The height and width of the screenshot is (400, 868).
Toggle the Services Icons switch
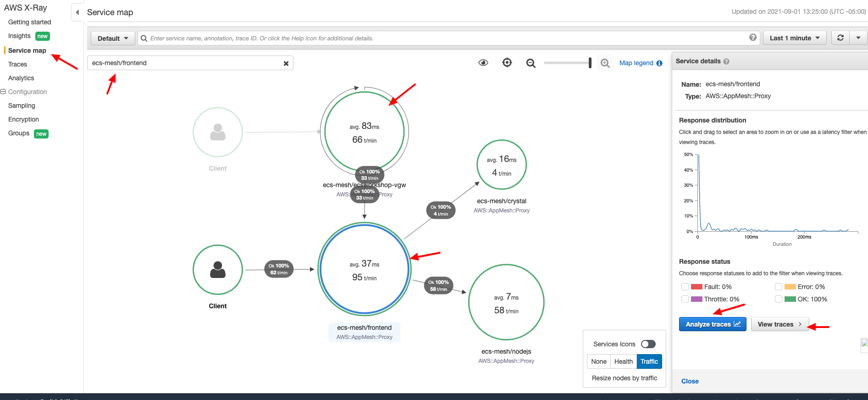648,344
